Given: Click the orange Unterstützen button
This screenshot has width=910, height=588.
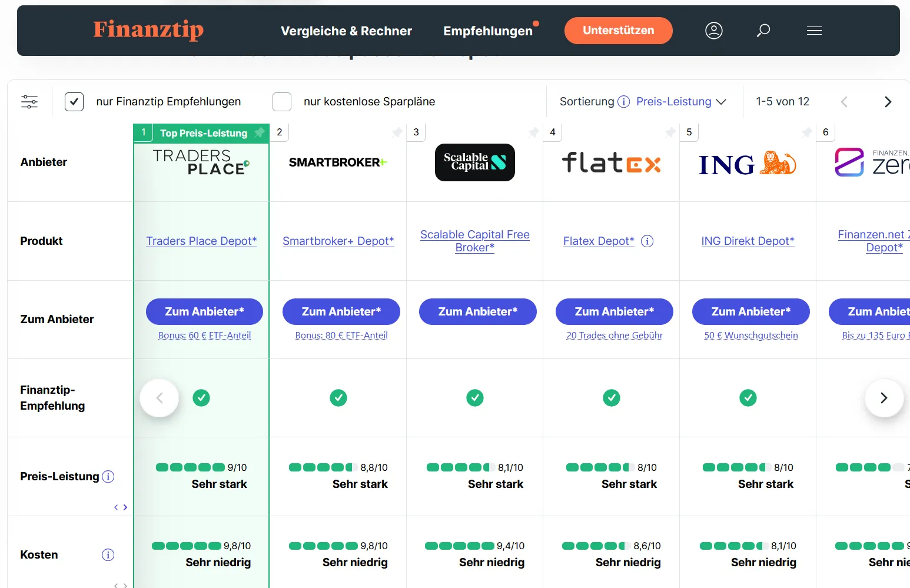Looking at the screenshot, I should 618,31.
